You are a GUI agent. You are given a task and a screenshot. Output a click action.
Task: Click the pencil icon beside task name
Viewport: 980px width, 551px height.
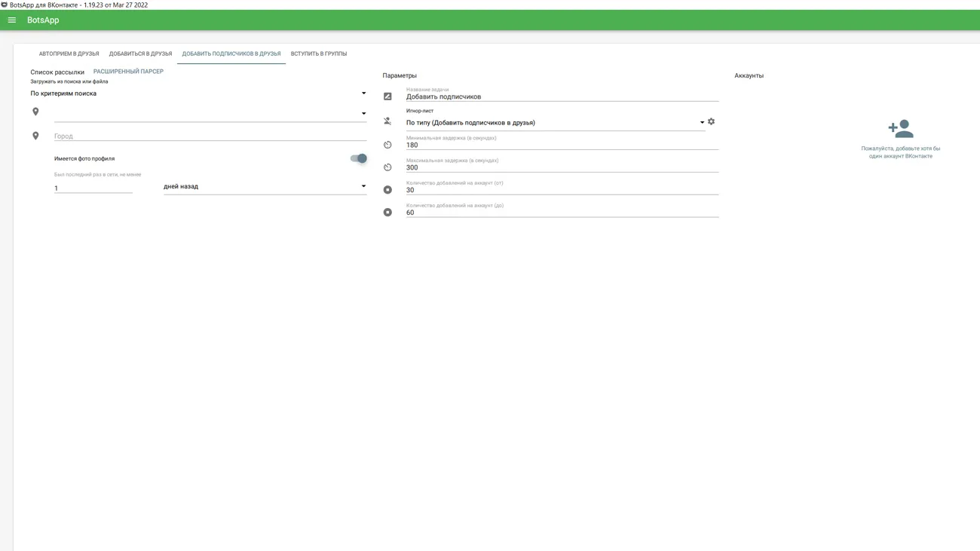click(x=387, y=96)
